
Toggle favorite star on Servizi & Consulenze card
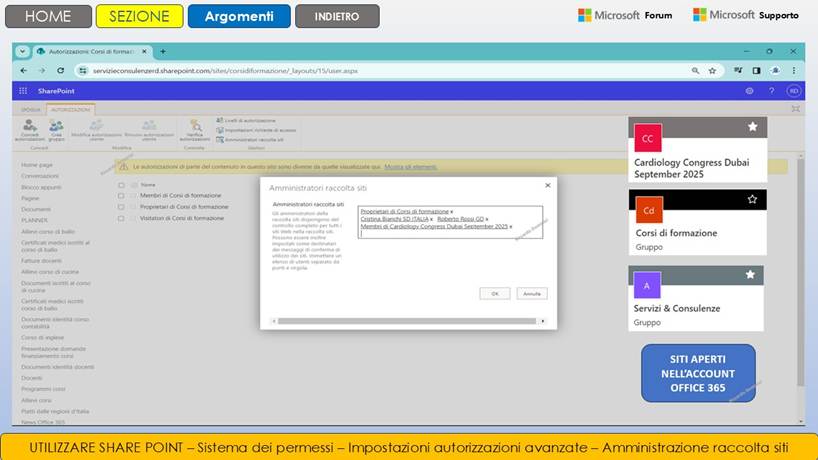(750, 274)
